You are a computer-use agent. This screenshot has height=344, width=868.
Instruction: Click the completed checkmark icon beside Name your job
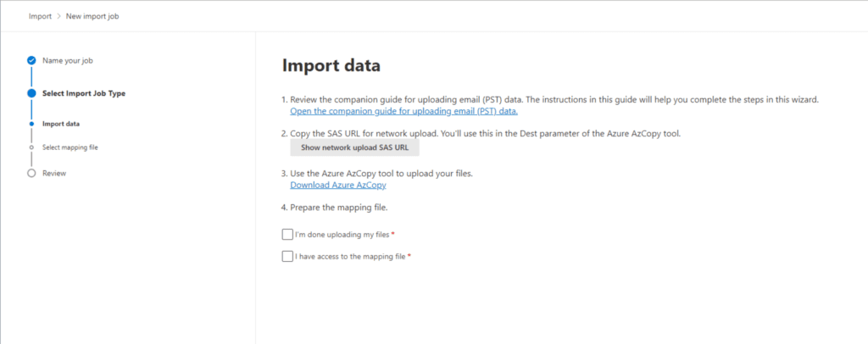coord(31,61)
